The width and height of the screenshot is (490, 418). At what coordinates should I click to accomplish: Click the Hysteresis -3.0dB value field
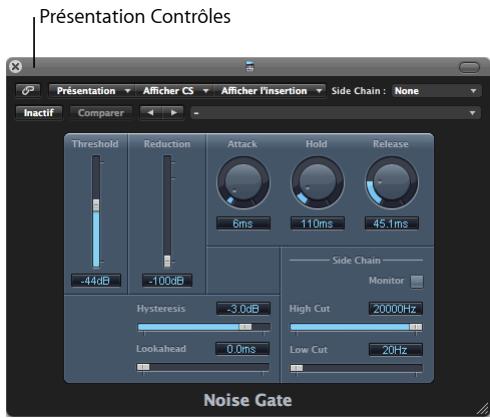(x=243, y=309)
